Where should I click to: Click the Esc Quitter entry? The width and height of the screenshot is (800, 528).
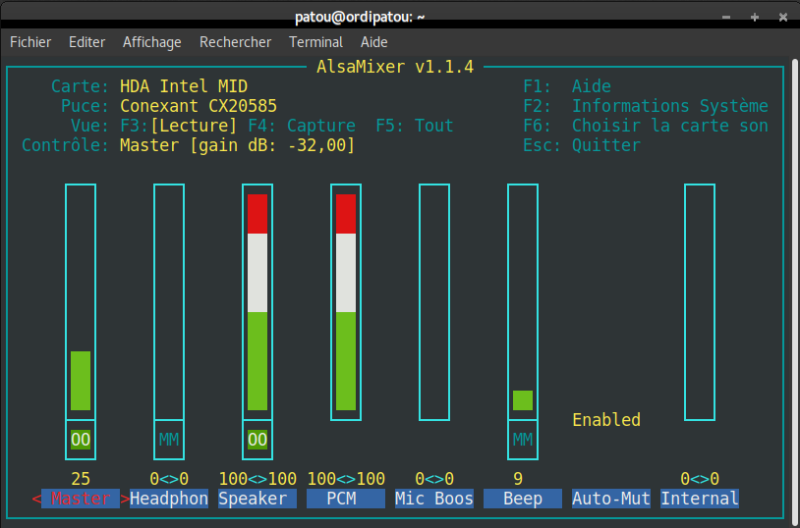pos(582,145)
